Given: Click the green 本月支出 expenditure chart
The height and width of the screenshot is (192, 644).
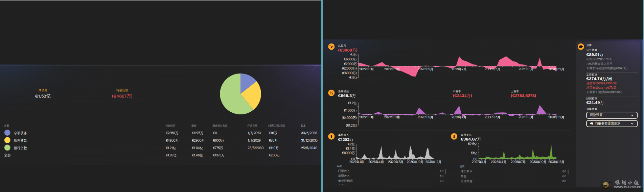Looking at the screenshot, I should tap(517, 152).
